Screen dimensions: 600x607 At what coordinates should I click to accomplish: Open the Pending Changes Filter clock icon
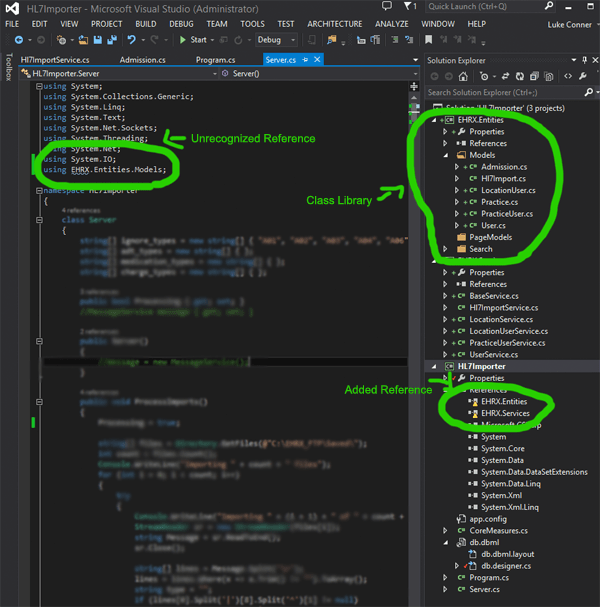485,76
